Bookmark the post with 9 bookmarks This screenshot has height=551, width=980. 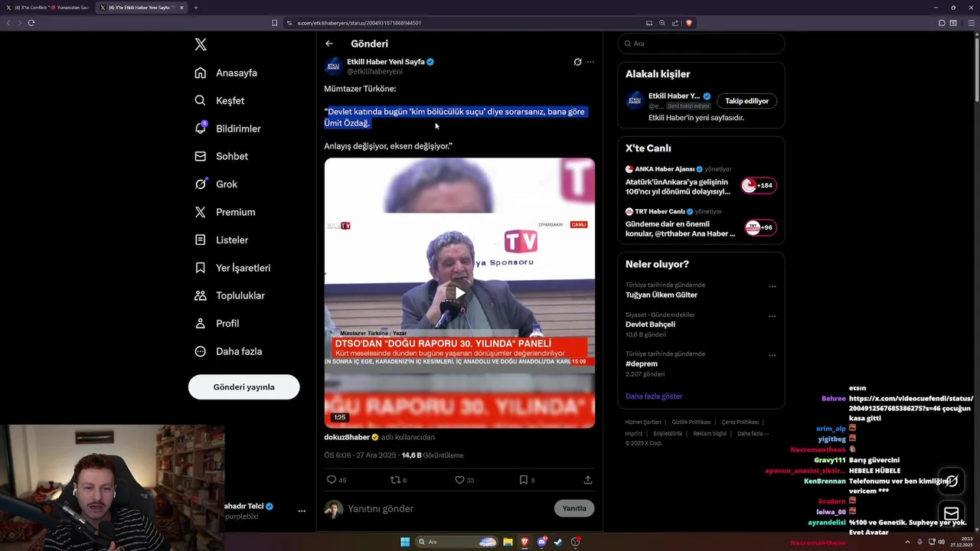click(523, 480)
